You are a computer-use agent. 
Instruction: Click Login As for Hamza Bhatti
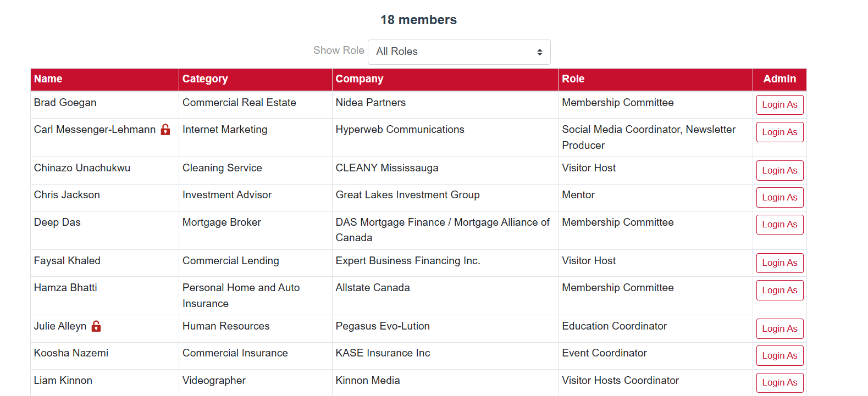(x=779, y=291)
